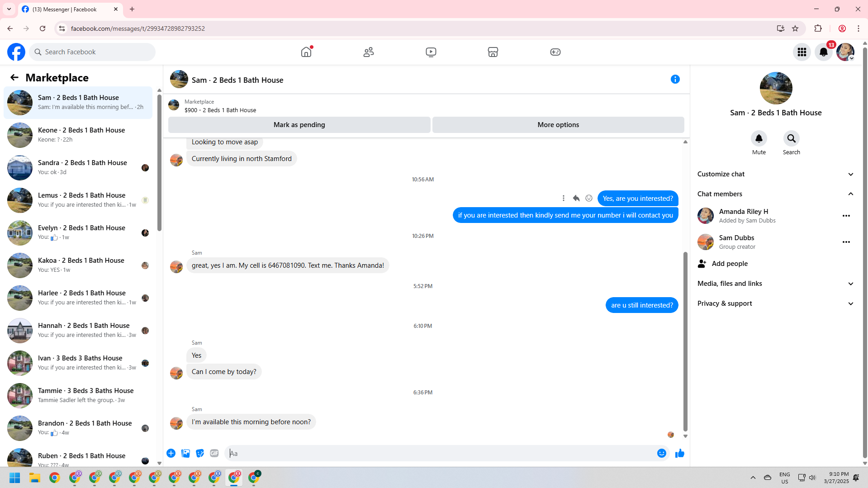Open the notifications bell
The width and height of the screenshot is (868, 488).
(824, 52)
